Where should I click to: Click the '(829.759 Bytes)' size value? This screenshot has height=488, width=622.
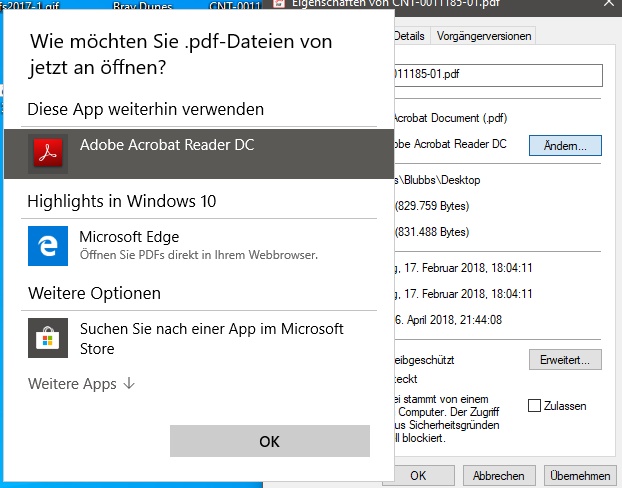point(432,206)
